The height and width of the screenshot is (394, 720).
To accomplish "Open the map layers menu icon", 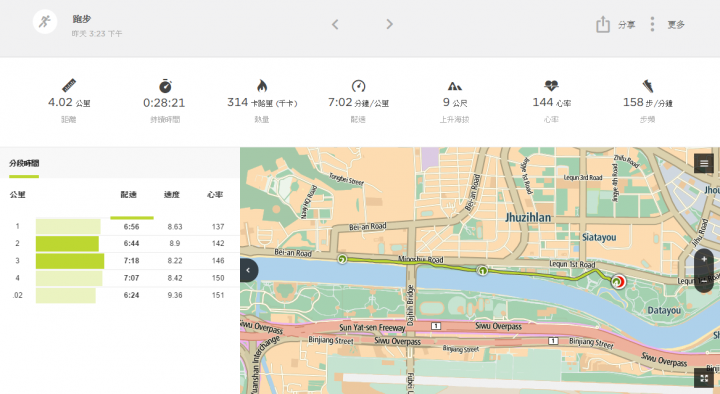I will [x=703, y=163].
